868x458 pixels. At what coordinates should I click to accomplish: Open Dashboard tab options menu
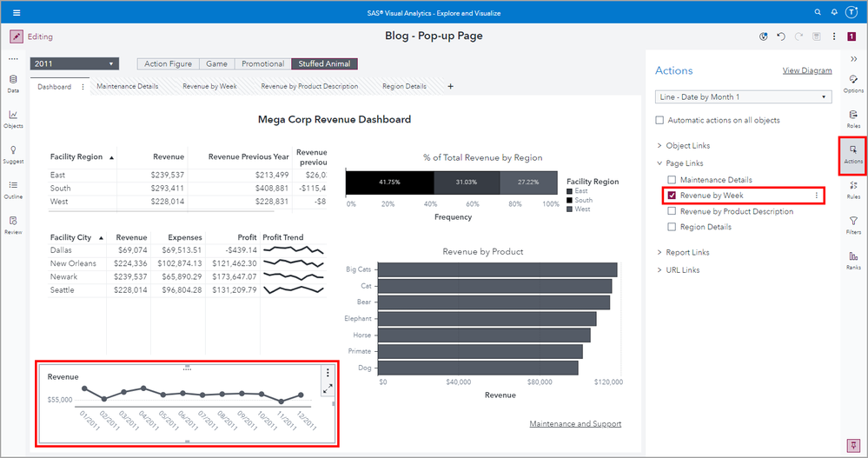pos(83,86)
